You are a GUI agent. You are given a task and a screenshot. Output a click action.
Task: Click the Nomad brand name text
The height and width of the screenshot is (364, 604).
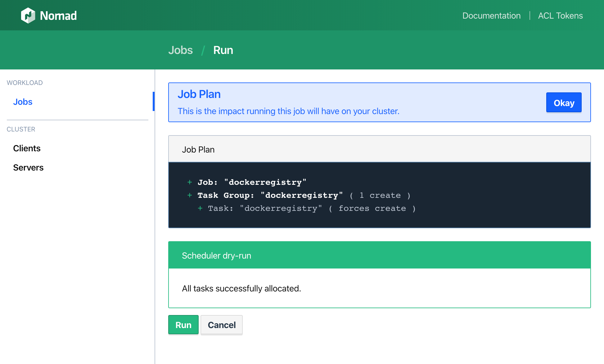click(58, 16)
